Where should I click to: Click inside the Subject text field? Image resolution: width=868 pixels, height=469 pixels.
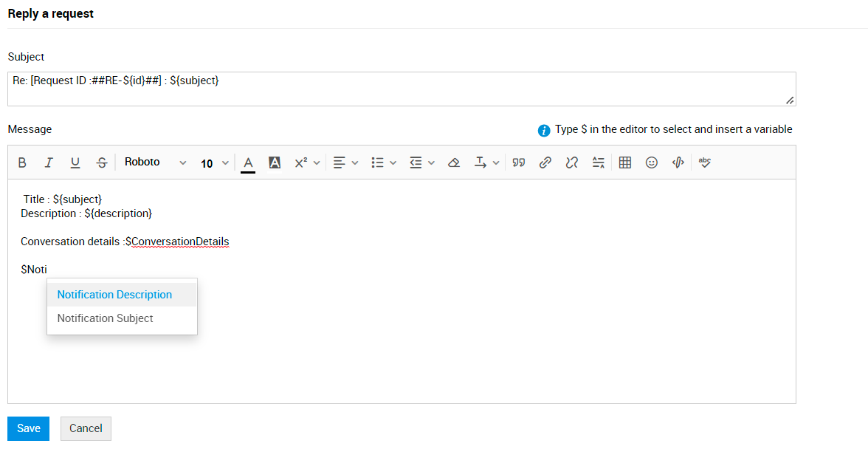(402, 89)
